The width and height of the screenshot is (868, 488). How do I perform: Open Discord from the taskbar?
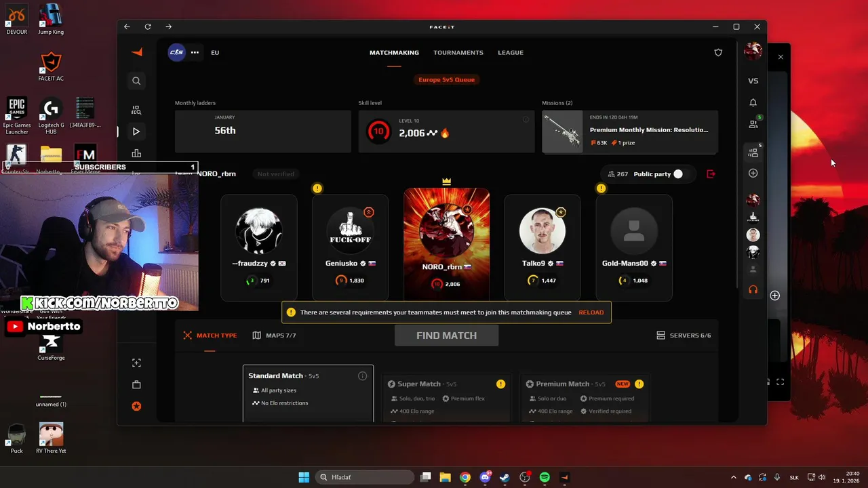point(485,477)
